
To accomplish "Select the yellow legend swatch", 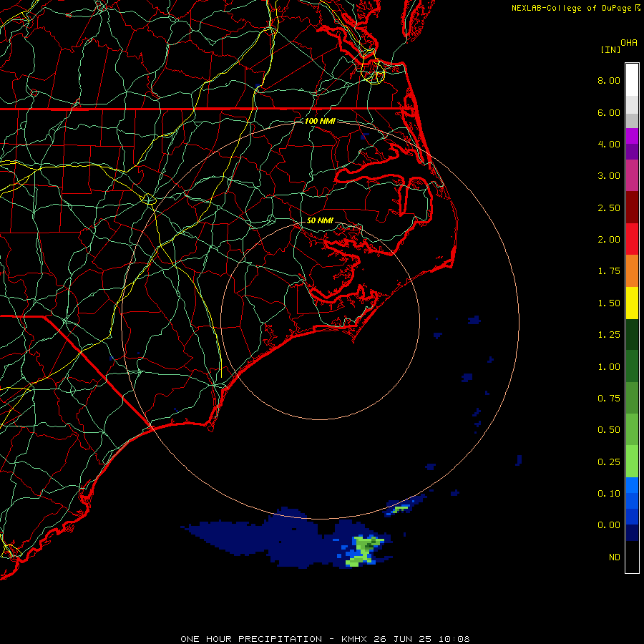I will 632,303.
